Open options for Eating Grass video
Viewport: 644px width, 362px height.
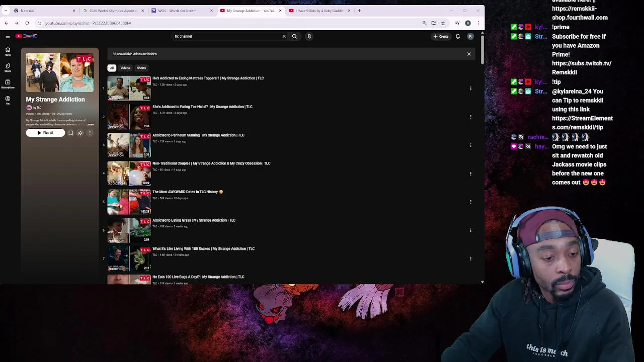point(471,230)
